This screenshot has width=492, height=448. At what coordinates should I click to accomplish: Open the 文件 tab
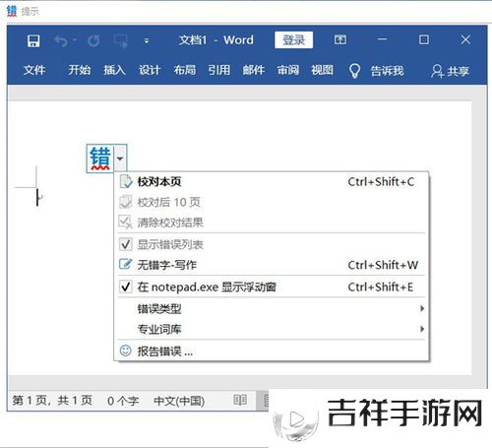click(x=34, y=70)
